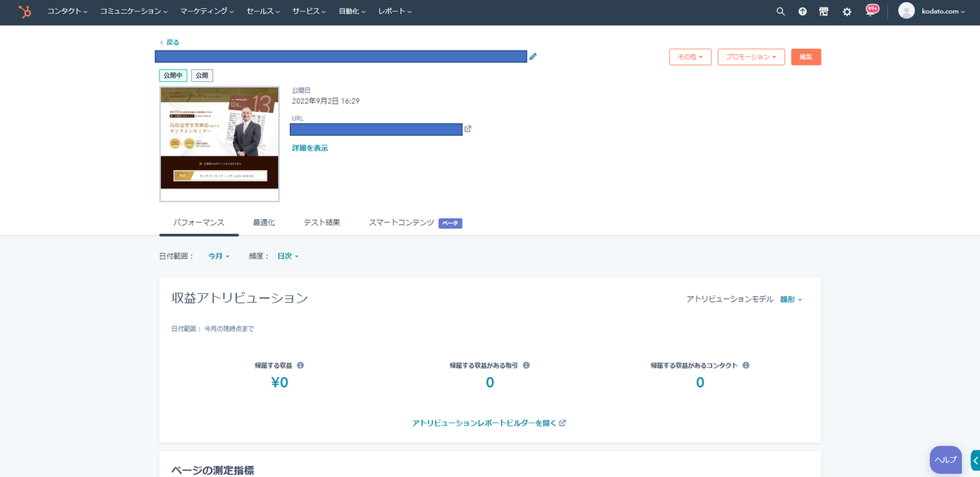Click pencil icon to edit page title
Screen dimensions: 980x477
click(x=533, y=56)
